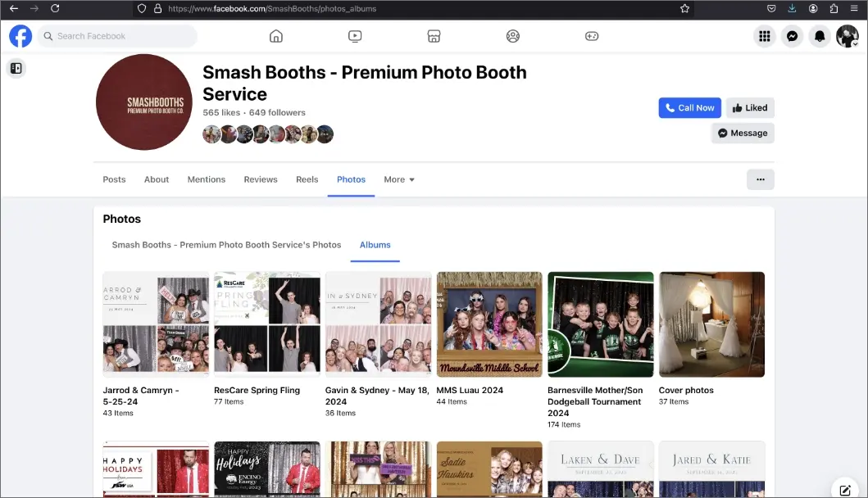Open the ResCare Spring Fling album thumbnail
This screenshot has width=868, height=498.
click(267, 324)
